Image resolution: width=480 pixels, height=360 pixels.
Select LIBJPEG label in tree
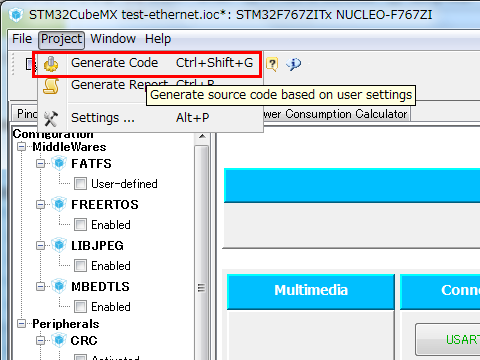click(97, 246)
